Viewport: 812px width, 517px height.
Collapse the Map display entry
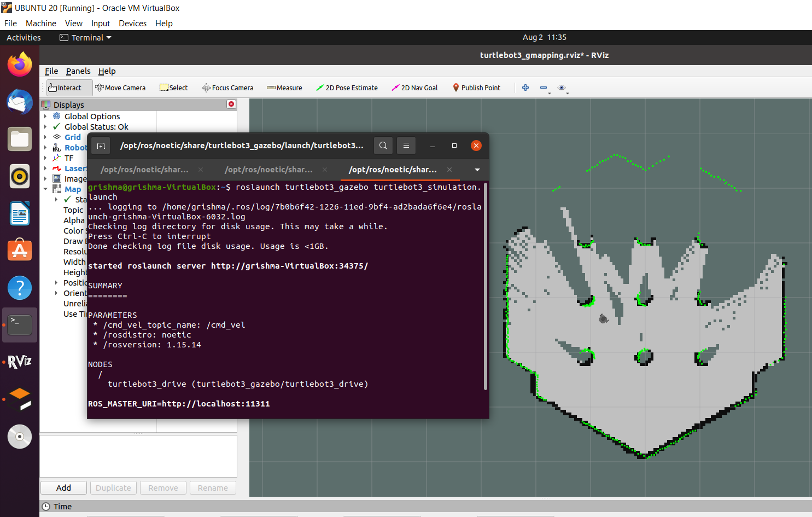45,189
